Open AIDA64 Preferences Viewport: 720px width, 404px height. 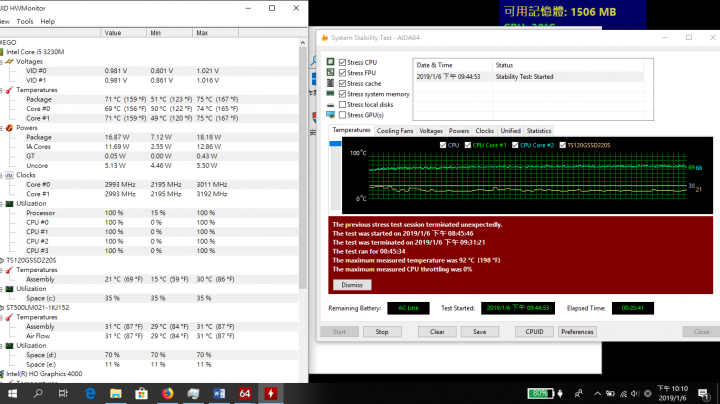pos(577,331)
